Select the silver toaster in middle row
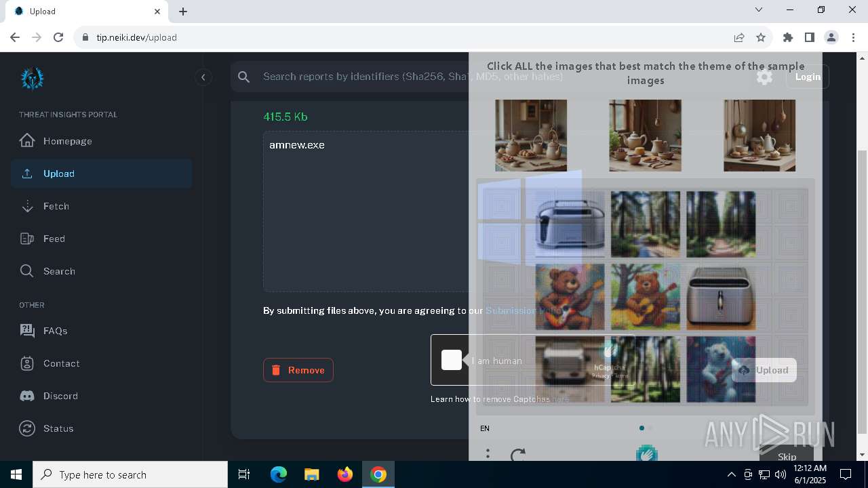 click(721, 297)
